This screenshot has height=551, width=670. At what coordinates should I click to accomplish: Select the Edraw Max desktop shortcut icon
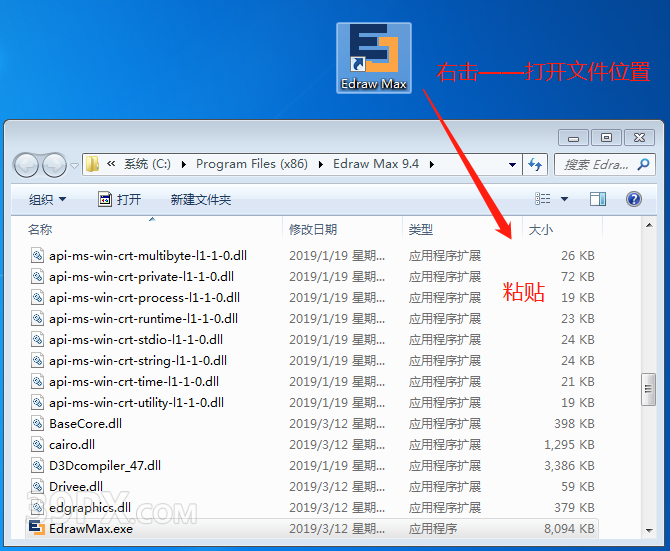tap(374, 58)
